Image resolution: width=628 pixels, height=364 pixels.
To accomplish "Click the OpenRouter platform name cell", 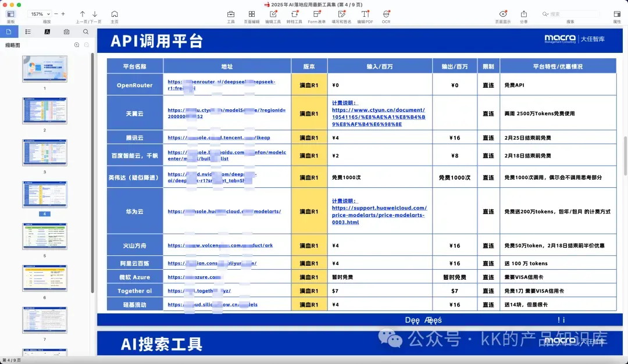I will [135, 85].
